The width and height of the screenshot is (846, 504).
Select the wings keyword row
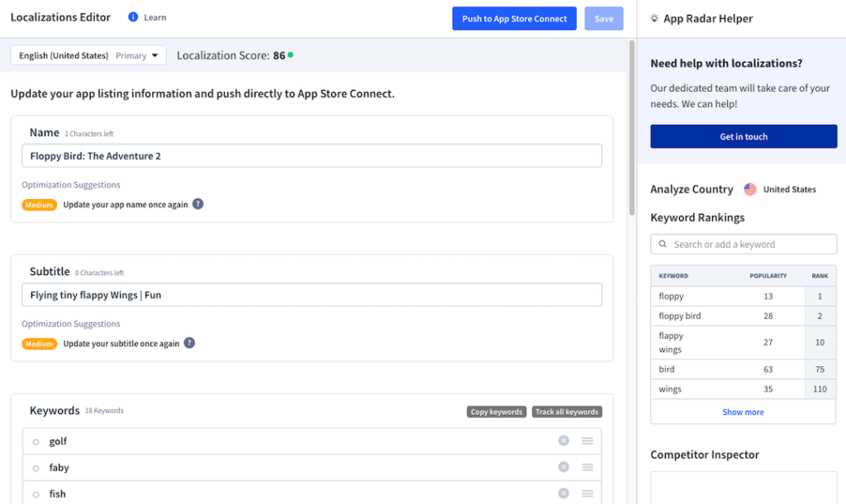[x=744, y=389]
